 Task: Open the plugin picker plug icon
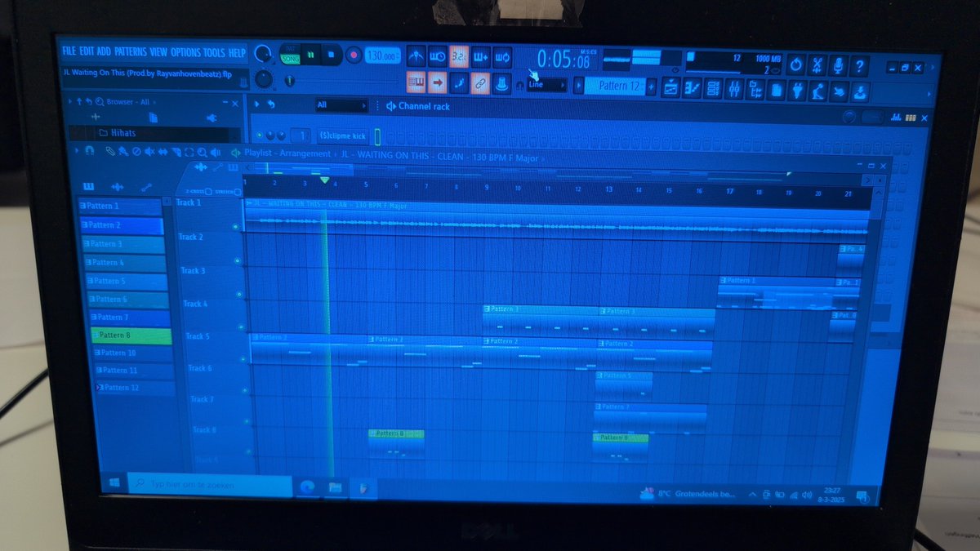pyautogui.click(x=797, y=89)
